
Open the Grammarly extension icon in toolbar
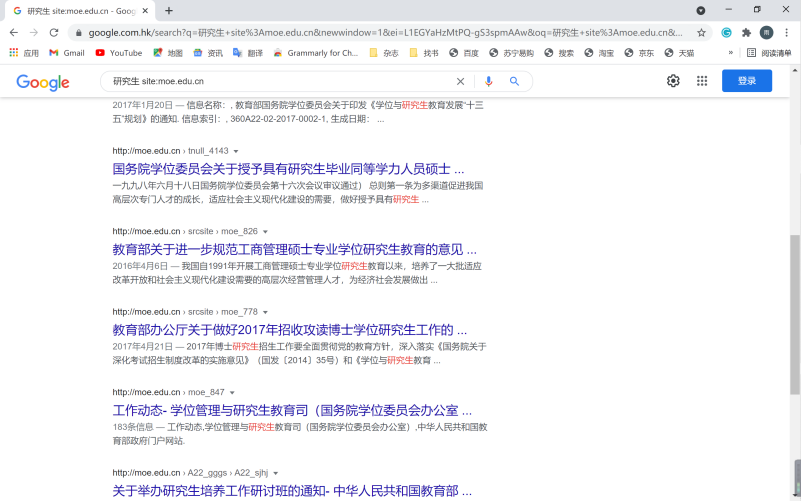[x=726, y=33]
